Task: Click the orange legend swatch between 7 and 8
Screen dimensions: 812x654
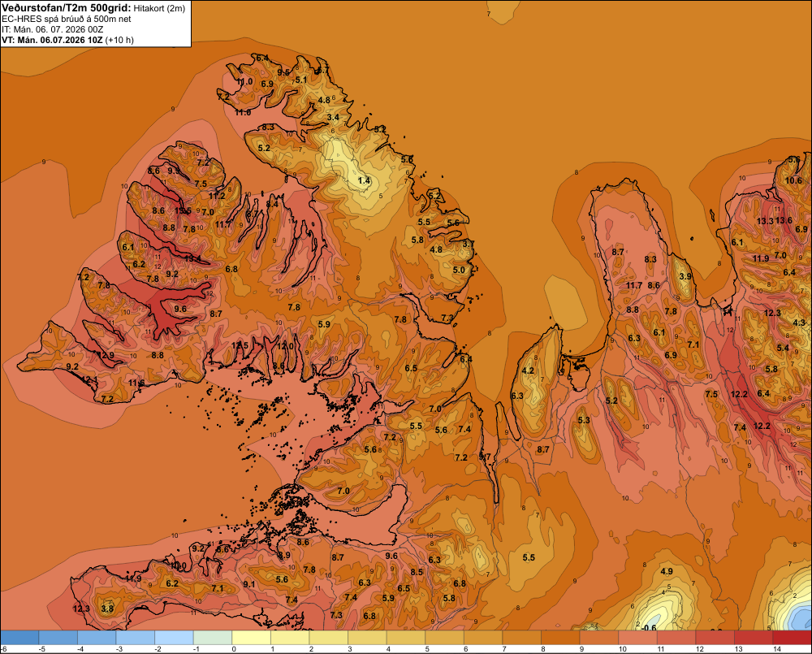Action: [x=521, y=638]
